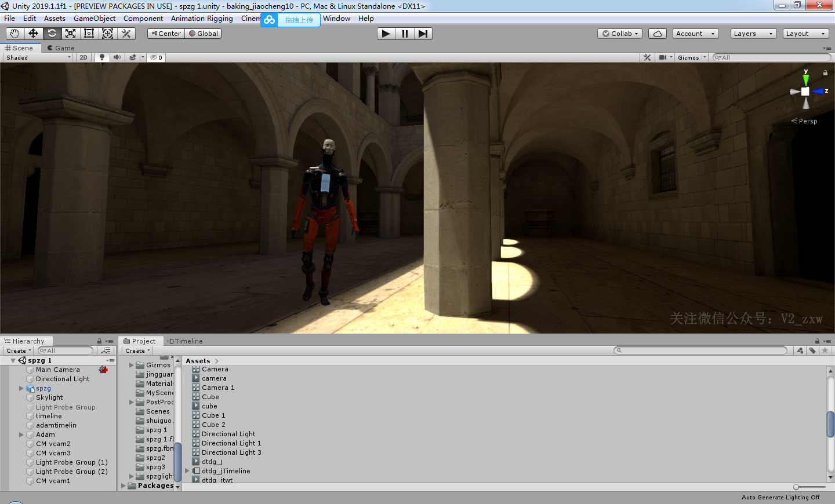Pause the game
Screen dimensions: 835x504
(x=404, y=34)
